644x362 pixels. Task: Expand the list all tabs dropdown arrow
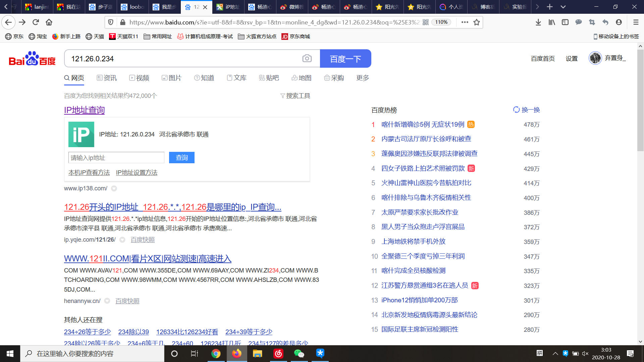[563, 7]
